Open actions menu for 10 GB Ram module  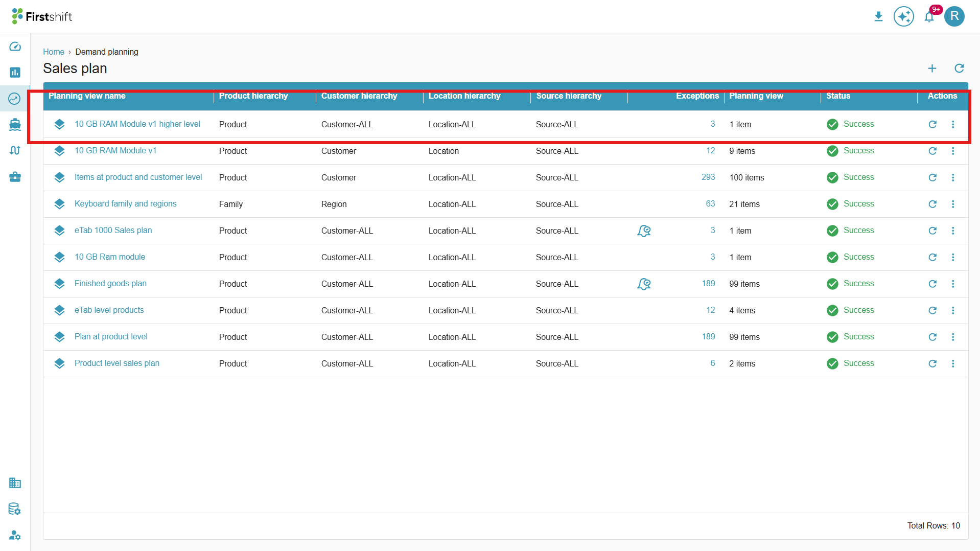point(953,257)
